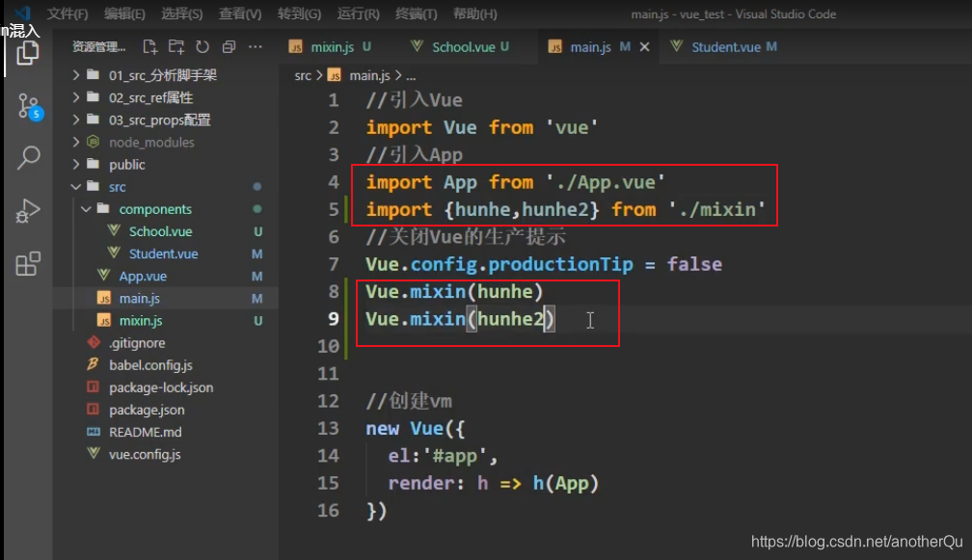Open the Search view
Screen dimensions: 972x560
[29, 158]
